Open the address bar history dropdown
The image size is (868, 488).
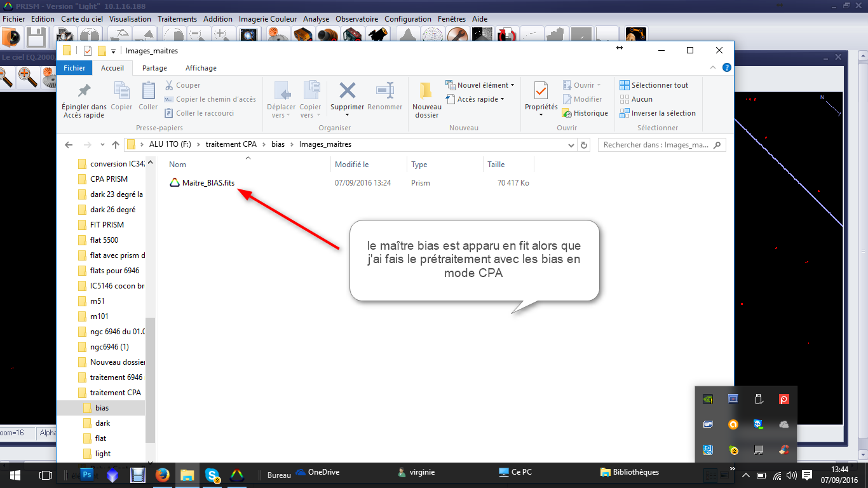coord(571,145)
